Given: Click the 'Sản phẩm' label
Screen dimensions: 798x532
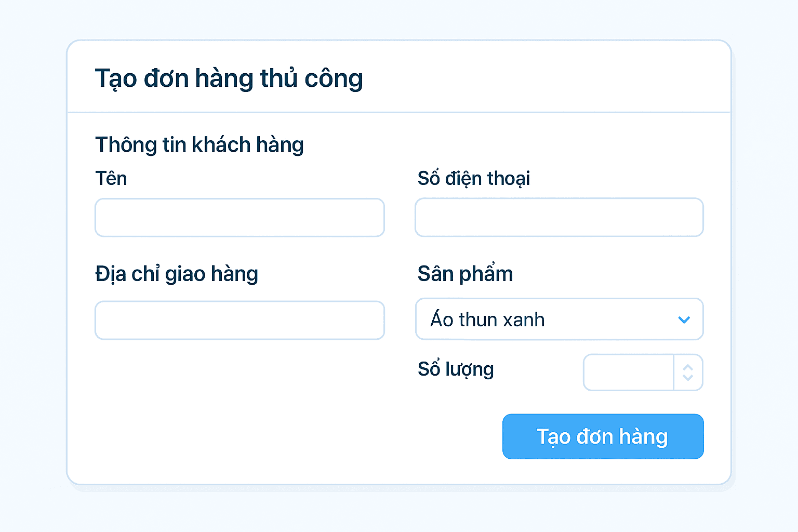Looking at the screenshot, I should pyautogui.click(x=465, y=274).
